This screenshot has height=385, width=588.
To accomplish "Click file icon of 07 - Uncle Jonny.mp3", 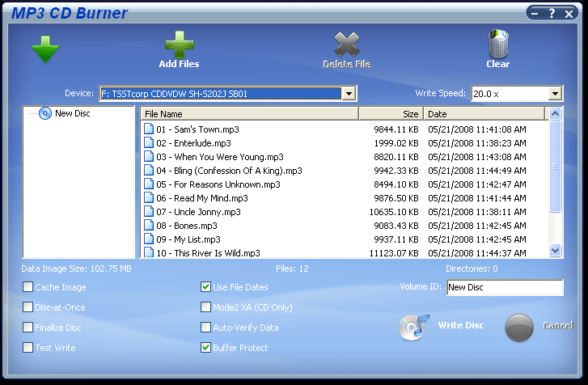I will [x=149, y=211].
